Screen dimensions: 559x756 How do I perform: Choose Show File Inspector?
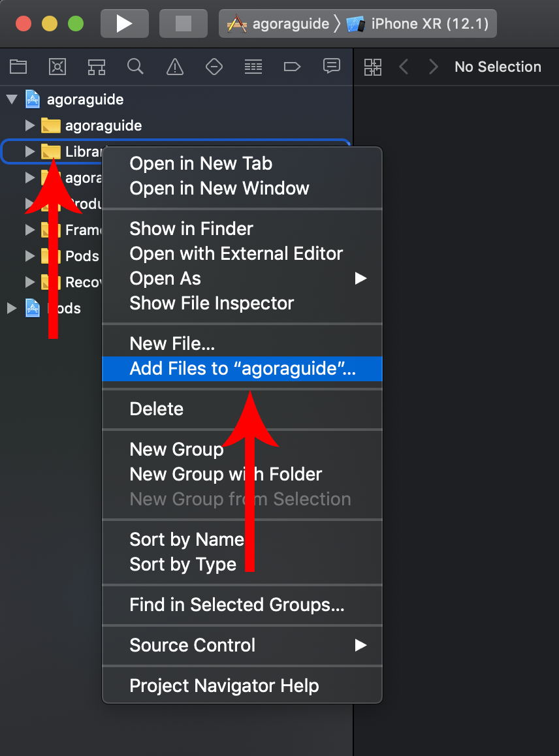[x=242, y=304]
